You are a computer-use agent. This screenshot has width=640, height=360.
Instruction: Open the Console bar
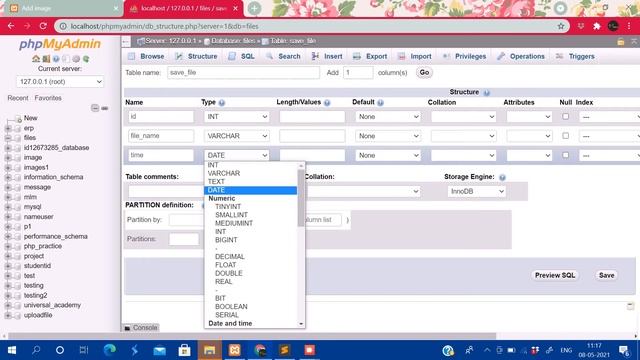141,328
